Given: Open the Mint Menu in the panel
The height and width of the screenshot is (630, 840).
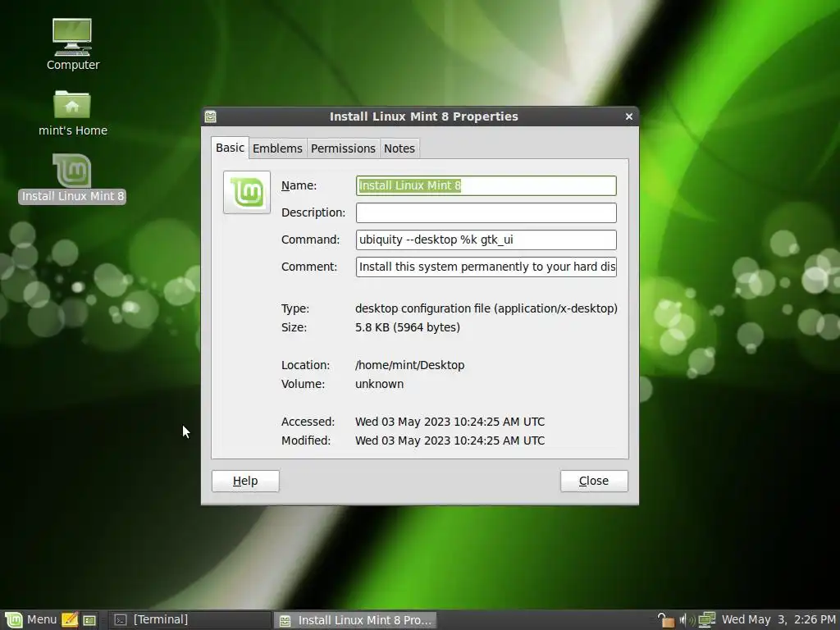Looking at the screenshot, I should point(30,620).
